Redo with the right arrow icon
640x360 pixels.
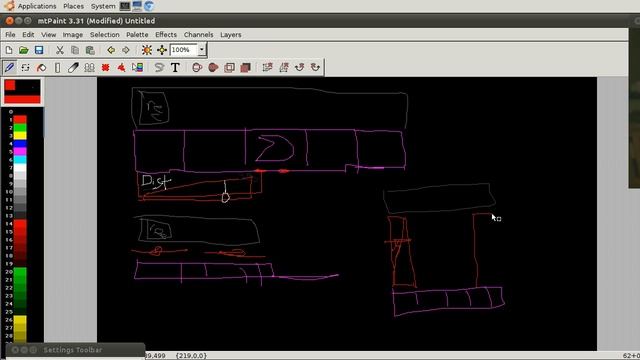tap(126, 50)
